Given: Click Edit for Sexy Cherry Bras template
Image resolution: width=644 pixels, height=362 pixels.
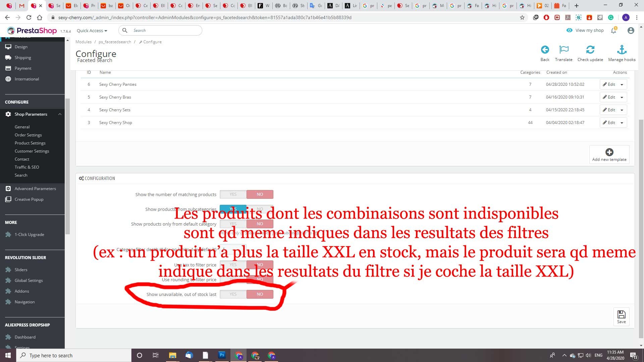Looking at the screenshot, I should 609,97.
